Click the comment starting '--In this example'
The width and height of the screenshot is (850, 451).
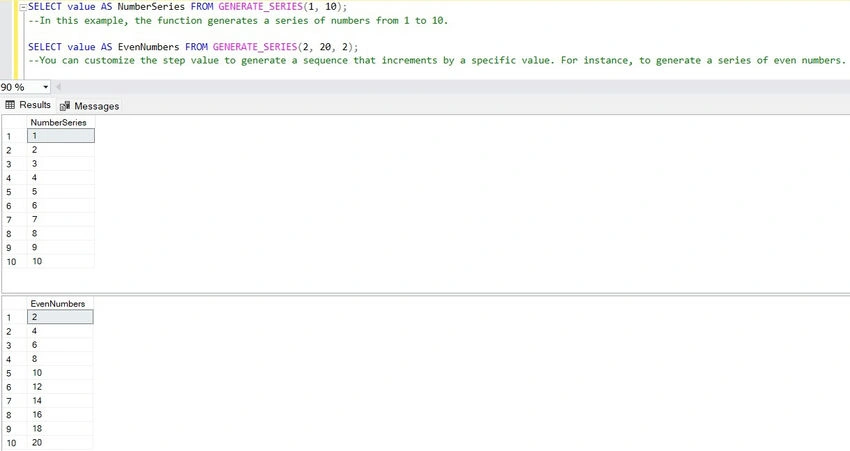(238, 21)
